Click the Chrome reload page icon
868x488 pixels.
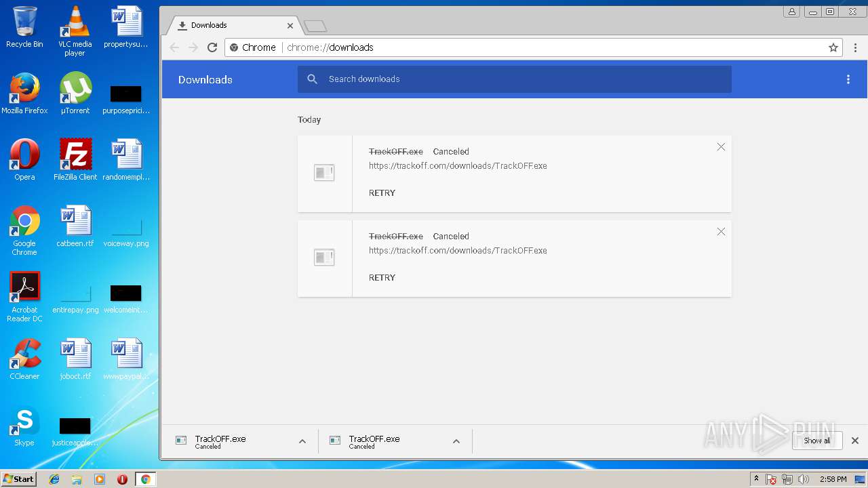coord(212,47)
